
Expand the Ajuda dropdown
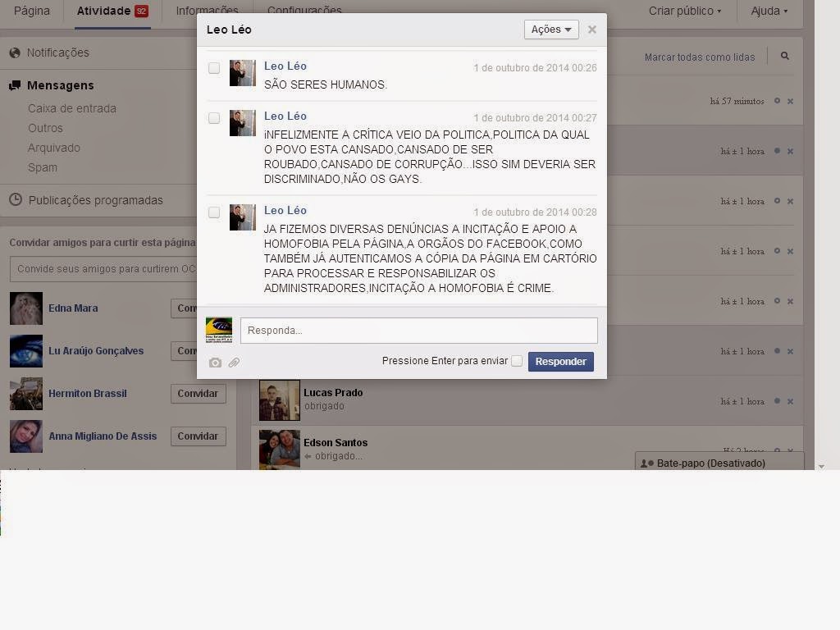pos(769,11)
